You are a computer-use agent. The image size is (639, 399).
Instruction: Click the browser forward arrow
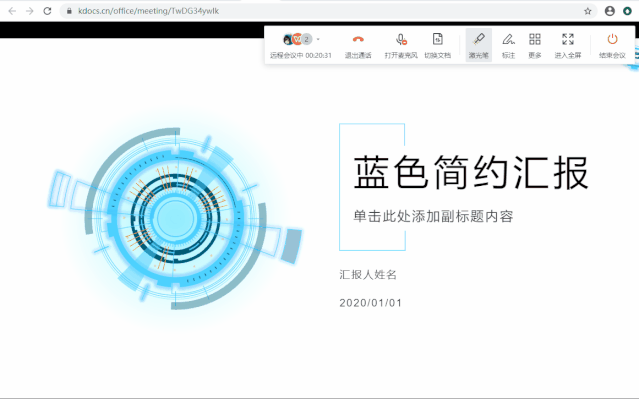click(30, 11)
